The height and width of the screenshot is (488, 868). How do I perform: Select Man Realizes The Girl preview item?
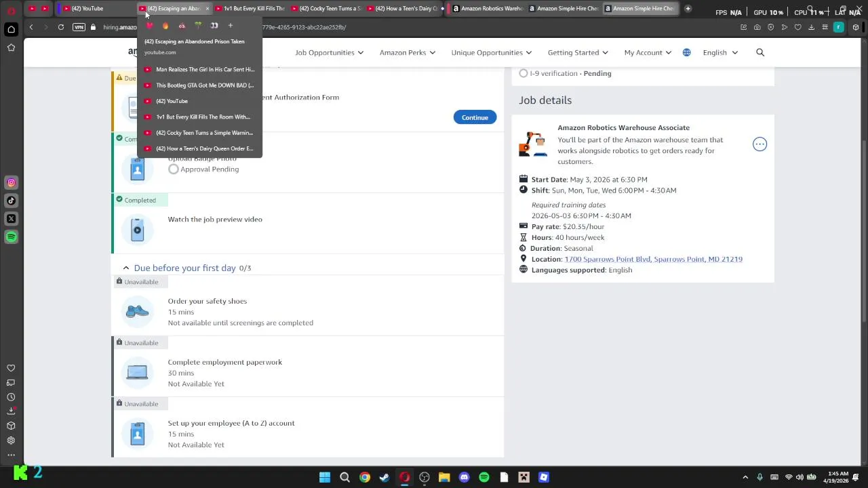coord(199,69)
